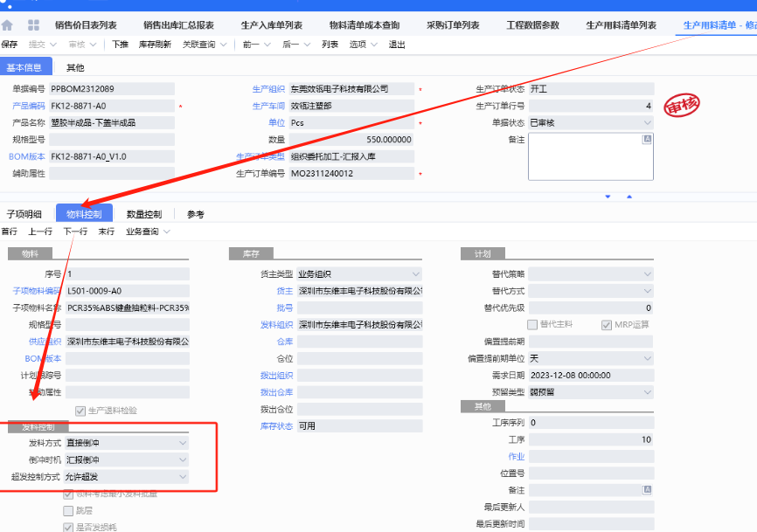Toggle the 替代主料 checkbox
The height and width of the screenshot is (532, 757).
tap(533, 325)
